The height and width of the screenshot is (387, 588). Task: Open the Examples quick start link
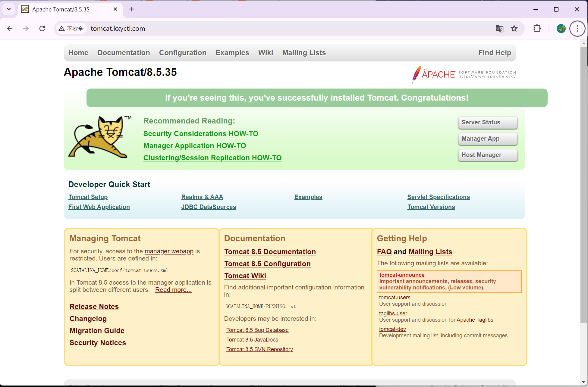(308, 197)
